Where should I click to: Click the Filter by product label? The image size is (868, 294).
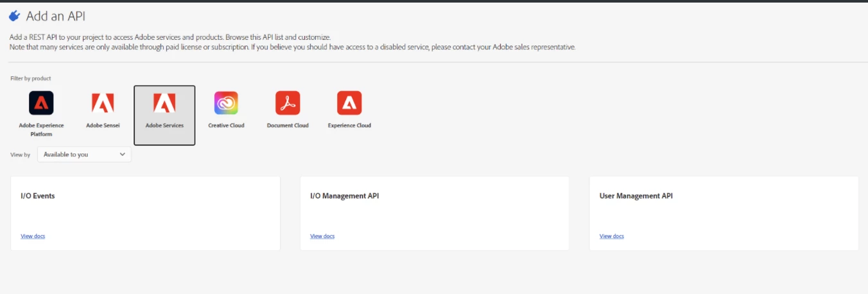[31, 78]
